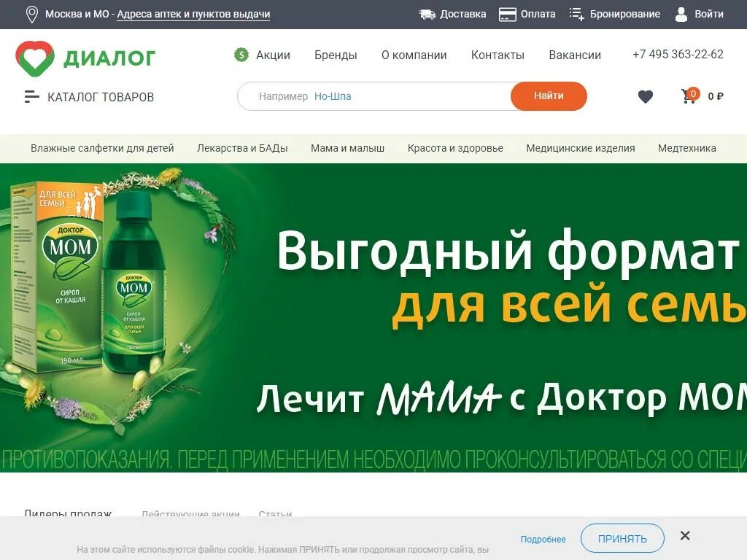Open the Доставка truck icon link
This screenshot has height=560, width=747.
[x=427, y=15]
